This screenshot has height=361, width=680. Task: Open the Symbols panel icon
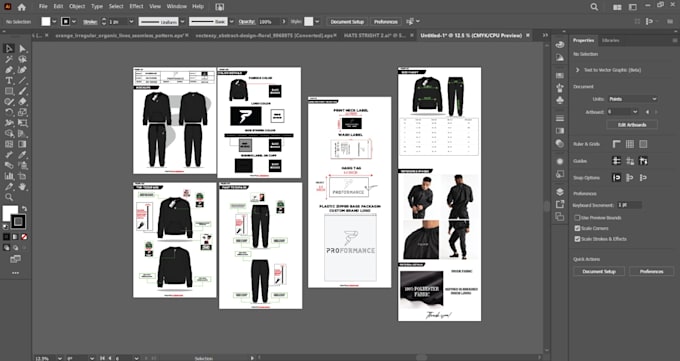pyautogui.click(x=560, y=100)
